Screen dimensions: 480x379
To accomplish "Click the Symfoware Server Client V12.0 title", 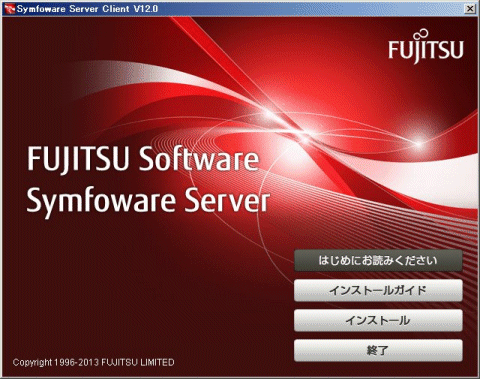I will tap(87, 9).
